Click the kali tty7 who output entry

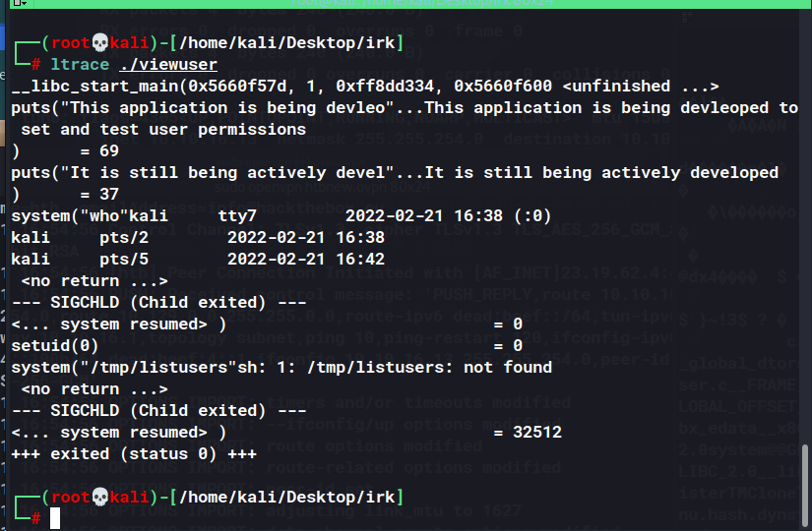coord(281,215)
